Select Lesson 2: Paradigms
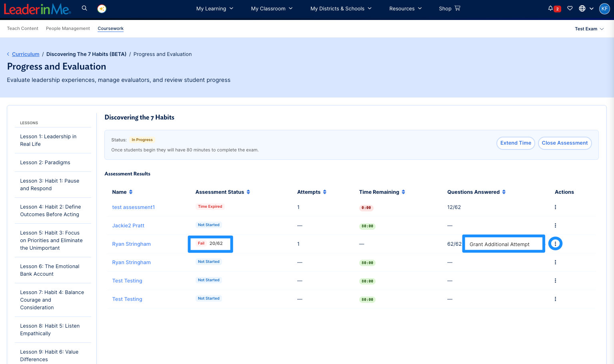The height and width of the screenshot is (364, 614). [x=53, y=163]
